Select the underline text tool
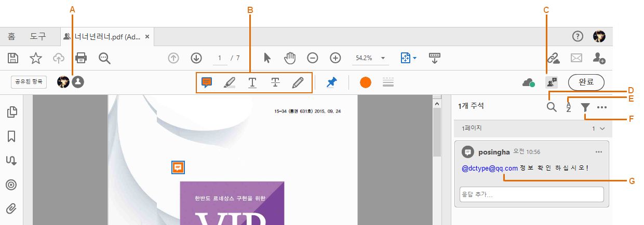This screenshot has width=644, height=225. coord(252,82)
